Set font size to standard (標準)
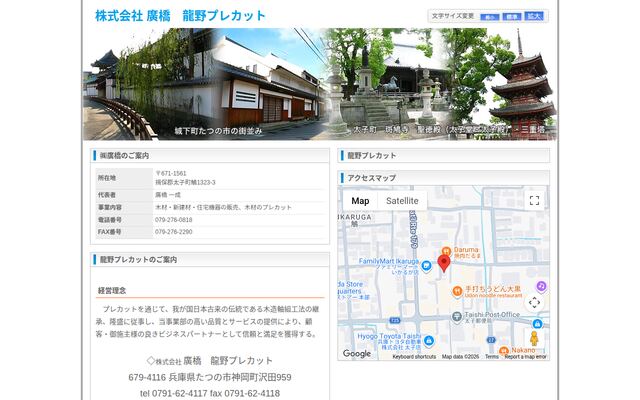Screen dimensions: 640x400 [512, 16]
